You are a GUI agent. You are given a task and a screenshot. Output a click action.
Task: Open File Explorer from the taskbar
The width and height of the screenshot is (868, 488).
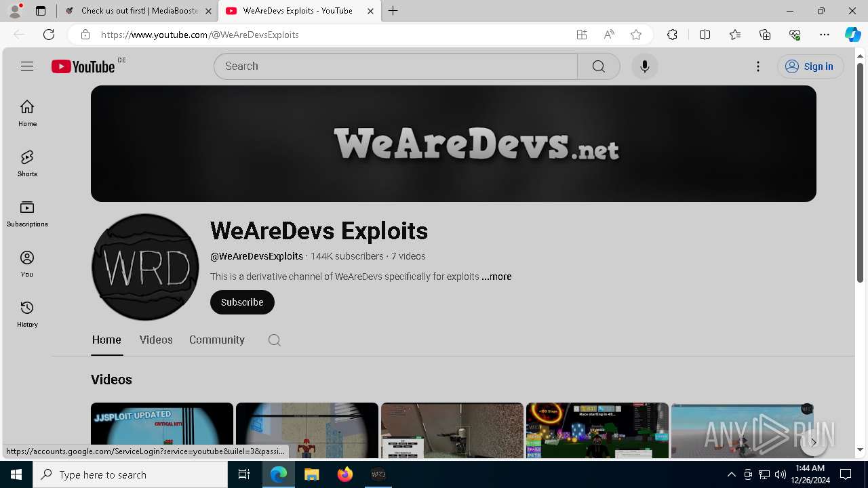pyautogui.click(x=311, y=474)
